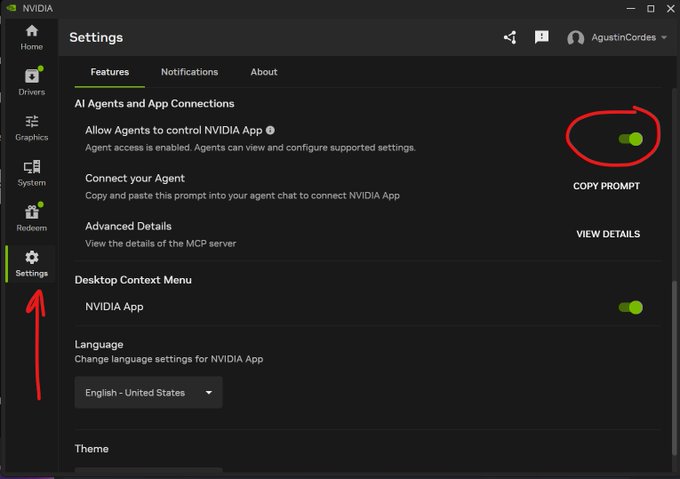Open the Redeem section

click(31, 218)
